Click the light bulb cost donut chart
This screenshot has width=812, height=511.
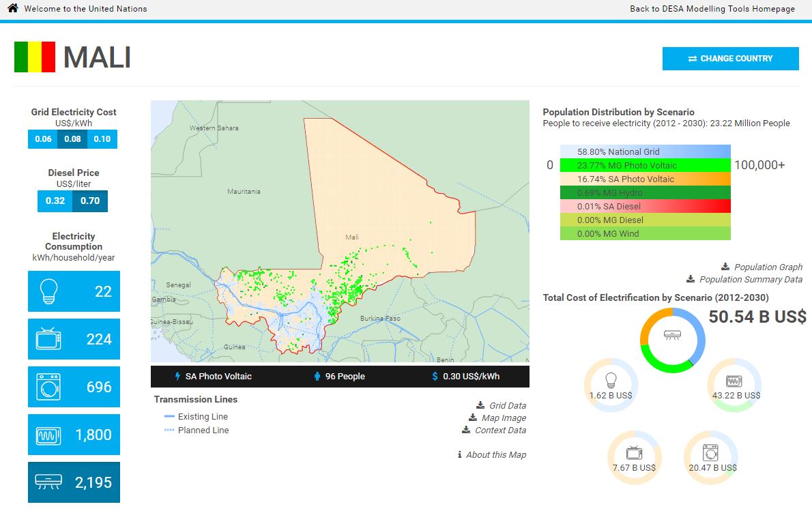(611, 385)
